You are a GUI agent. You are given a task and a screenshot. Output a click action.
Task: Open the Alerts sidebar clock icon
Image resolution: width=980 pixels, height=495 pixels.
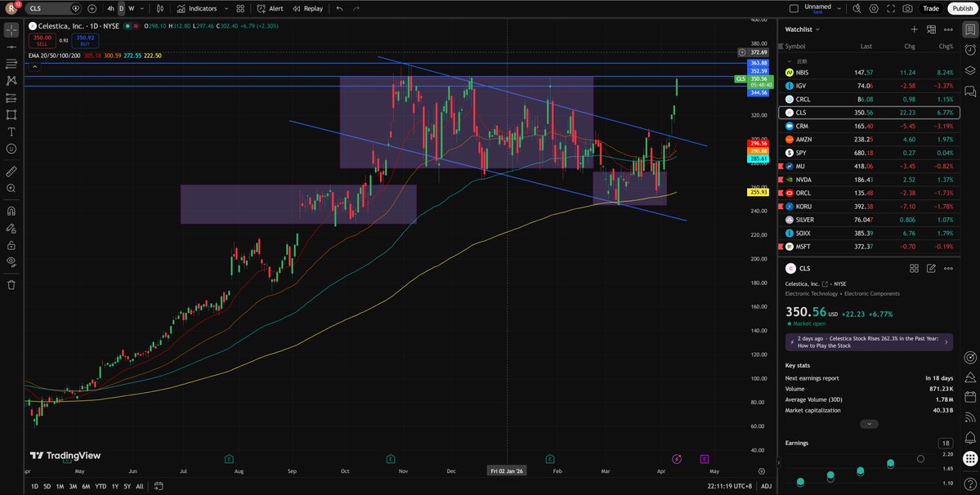click(x=970, y=50)
